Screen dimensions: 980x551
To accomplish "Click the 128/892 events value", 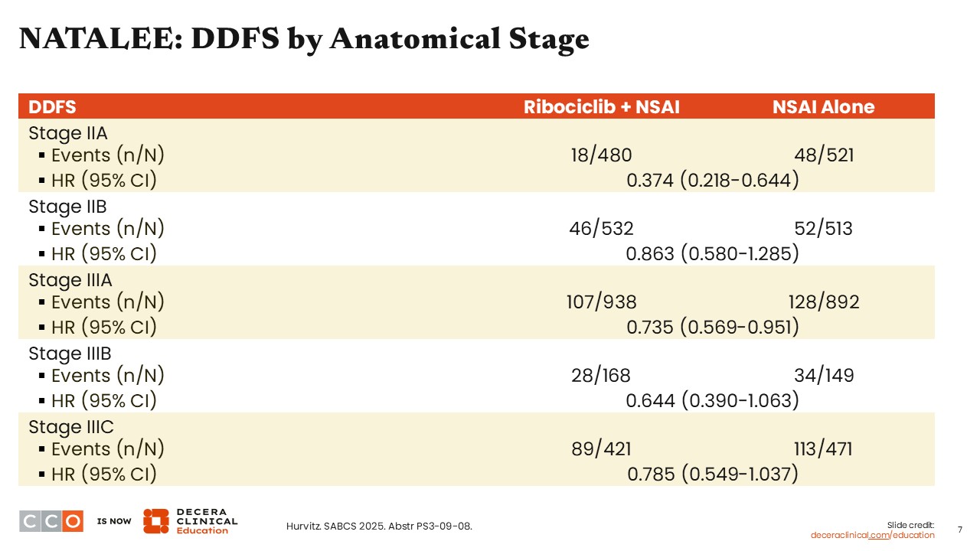I will pos(823,302).
